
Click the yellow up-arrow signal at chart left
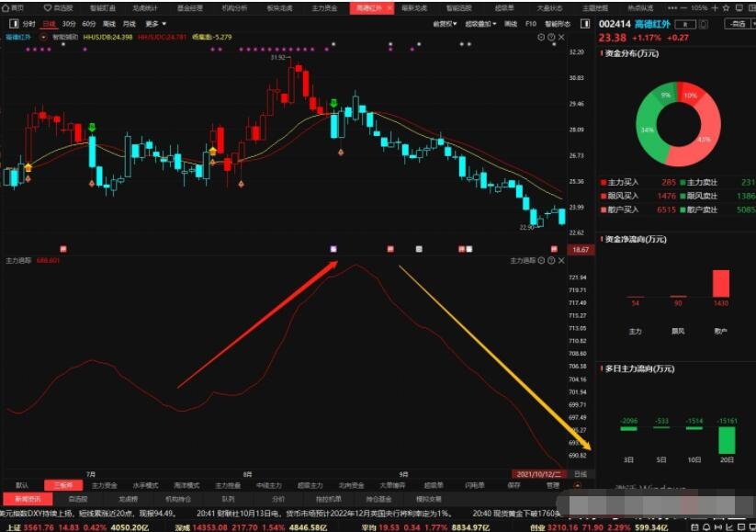[28, 167]
